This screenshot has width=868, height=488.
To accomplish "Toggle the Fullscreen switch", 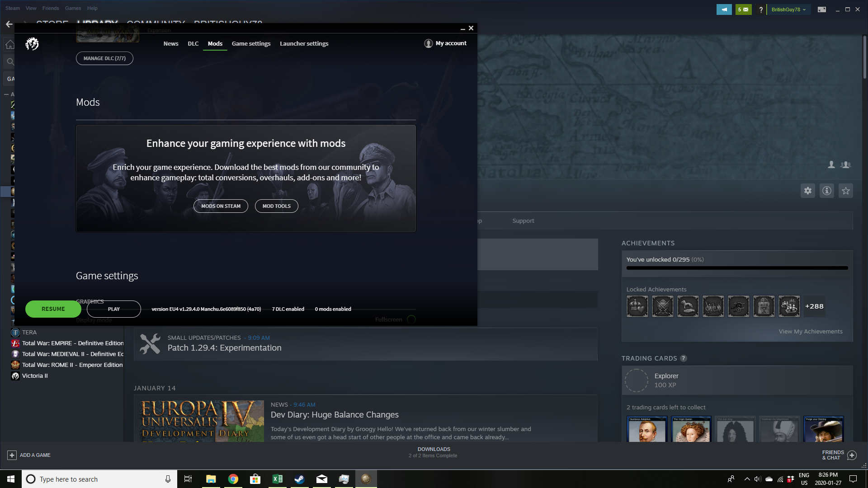I will click(411, 319).
